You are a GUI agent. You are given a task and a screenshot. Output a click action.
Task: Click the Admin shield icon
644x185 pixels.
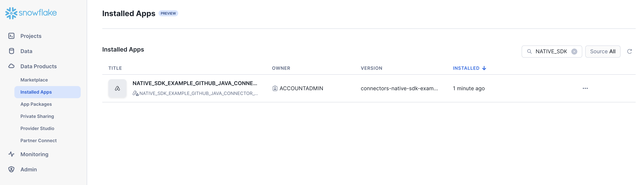tap(12, 169)
